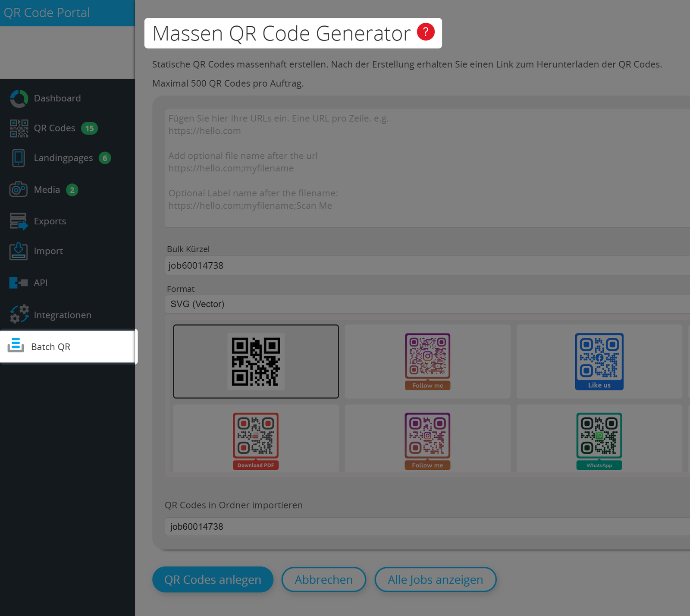Open the Import section
Image resolution: width=690 pixels, height=616 pixels.
tap(48, 251)
